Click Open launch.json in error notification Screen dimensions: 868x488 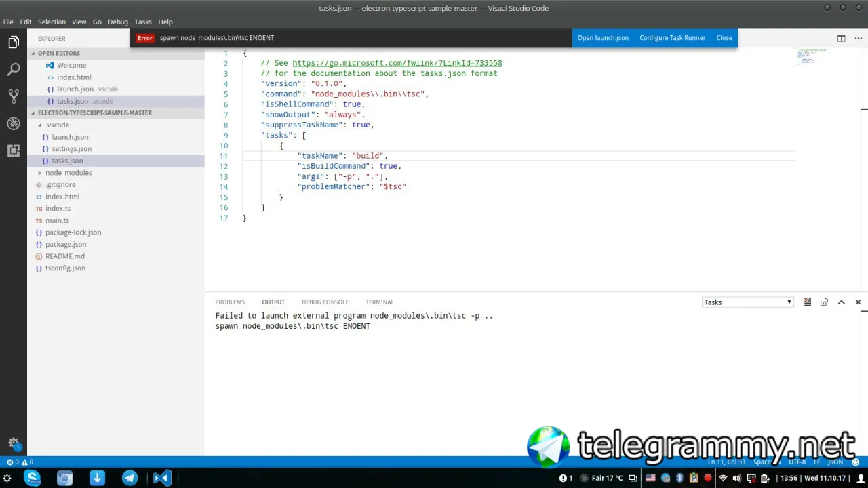point(603,38)
